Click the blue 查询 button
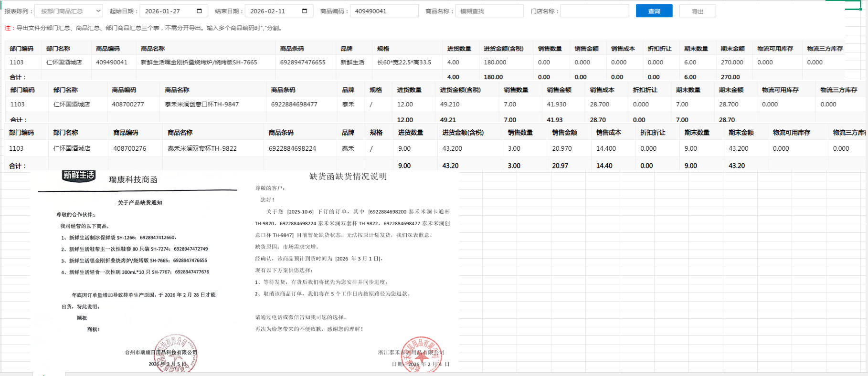Image resolution: width=868 pixels, height=376 pixels. click(x=654, y=11)
